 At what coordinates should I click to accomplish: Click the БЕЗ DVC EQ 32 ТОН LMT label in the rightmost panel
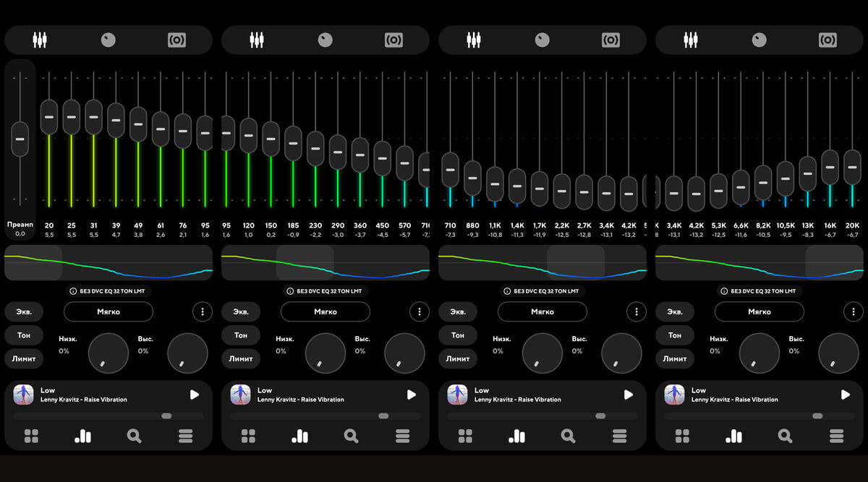coord(763,291)
